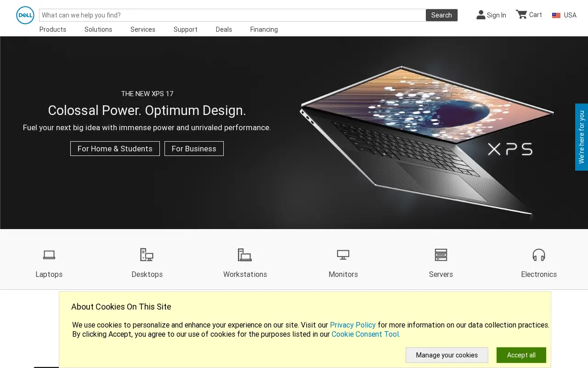Click the Monitors text label
The width and height of the screenshot is (588, 368).
point(343,274)
